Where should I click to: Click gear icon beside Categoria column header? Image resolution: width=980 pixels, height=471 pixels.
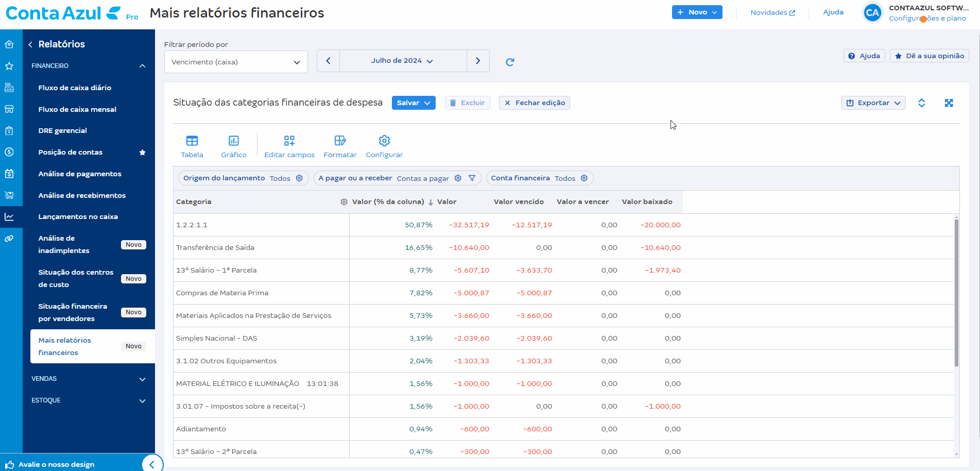344,202
